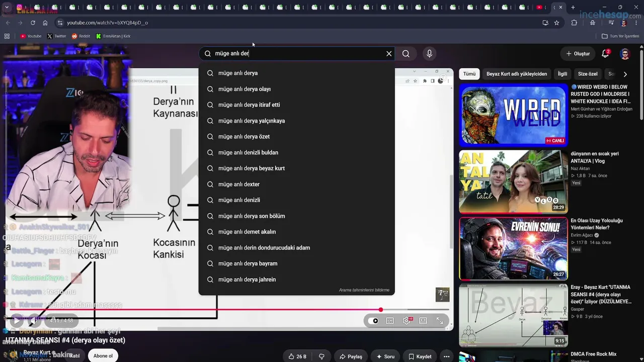Open the Youtube bookmark

(31, 36)
